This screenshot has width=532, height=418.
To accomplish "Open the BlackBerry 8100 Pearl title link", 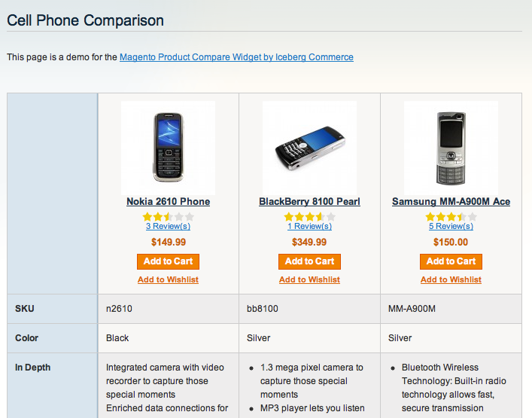I will [x=309, y=202].
